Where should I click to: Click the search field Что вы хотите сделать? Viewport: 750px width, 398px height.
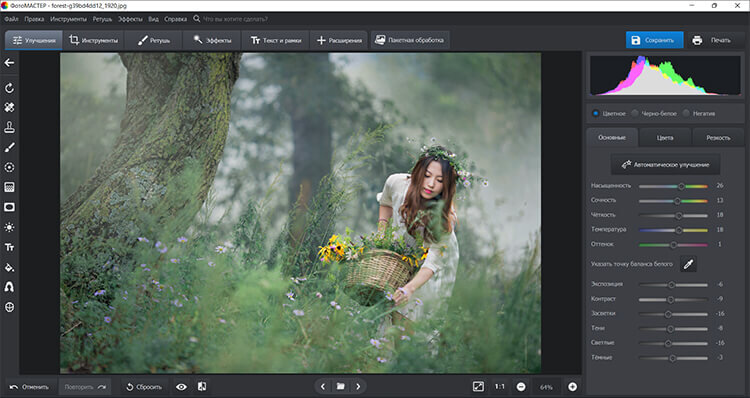pos(235,19)
